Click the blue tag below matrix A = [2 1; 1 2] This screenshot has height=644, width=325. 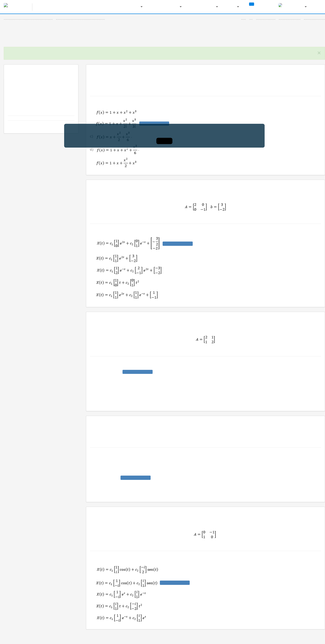(x=137, y=372)
